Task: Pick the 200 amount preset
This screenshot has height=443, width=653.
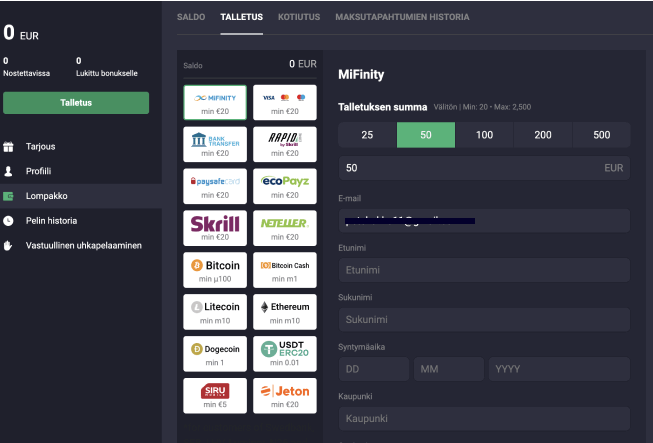Action: pos(543,135)
